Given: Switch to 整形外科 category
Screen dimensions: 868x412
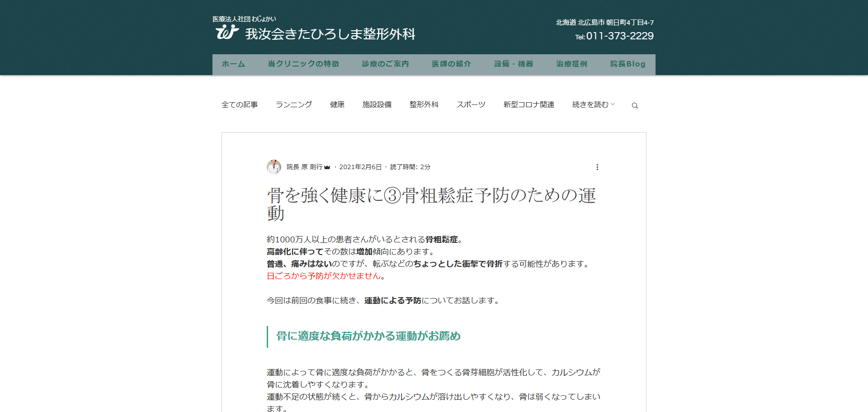Looking at the screenshot, I should (x=424, y=104).
